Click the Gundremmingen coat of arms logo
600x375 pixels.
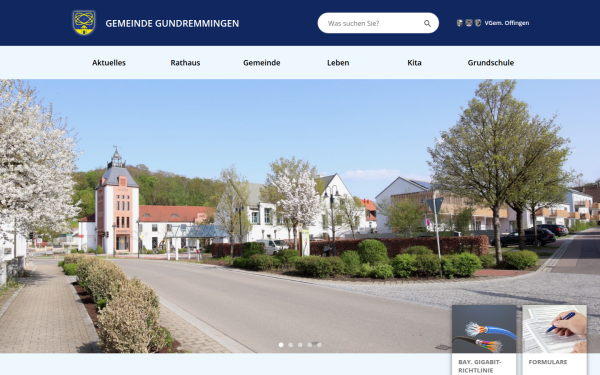84,23
